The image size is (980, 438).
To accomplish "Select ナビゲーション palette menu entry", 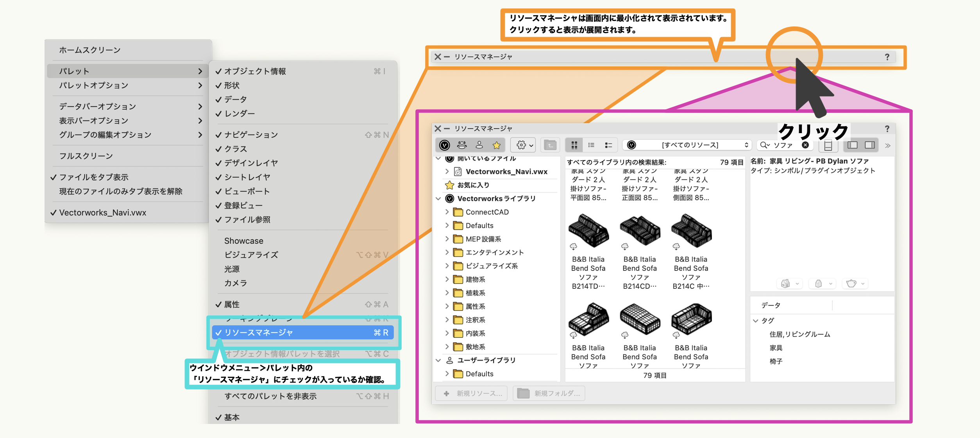I will coord(251,135).
